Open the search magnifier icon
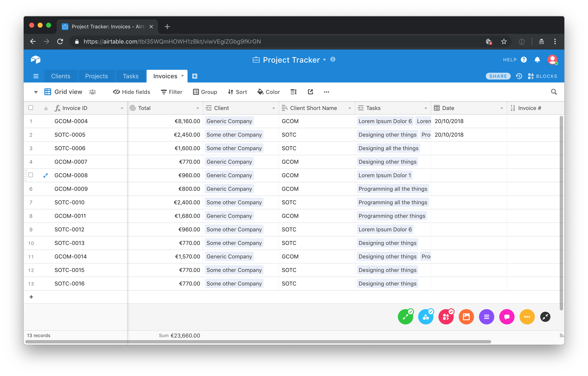588x376 pixels. coord(554,92)
